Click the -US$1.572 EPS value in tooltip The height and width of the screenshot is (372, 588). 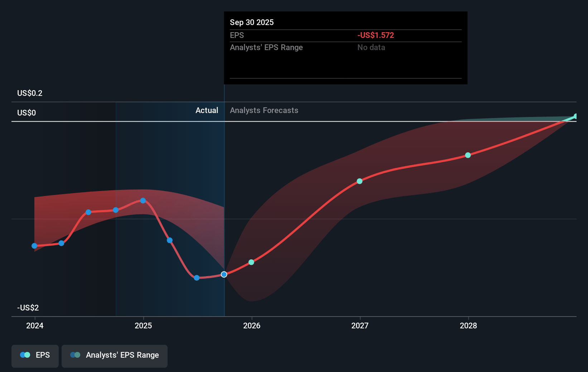pos(375,35)
